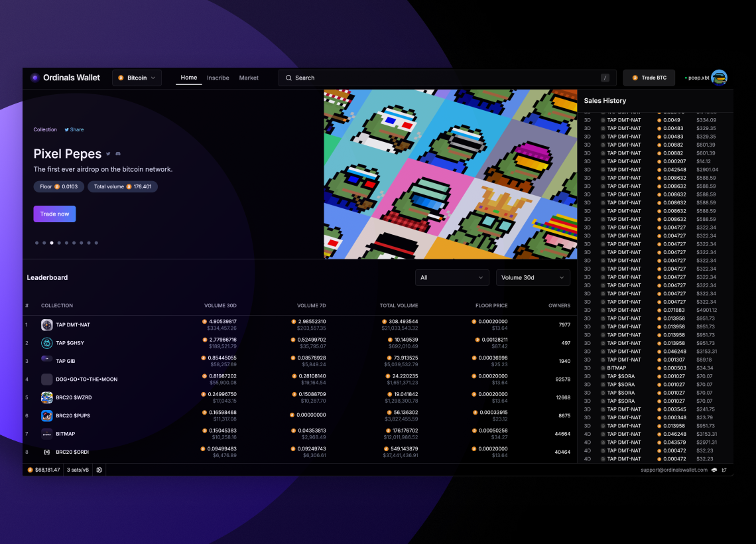This screenshot has width=756, height=544.
Task: Click the BITMAP leaderboard collection icon
Action: click(x=47, y=434)
